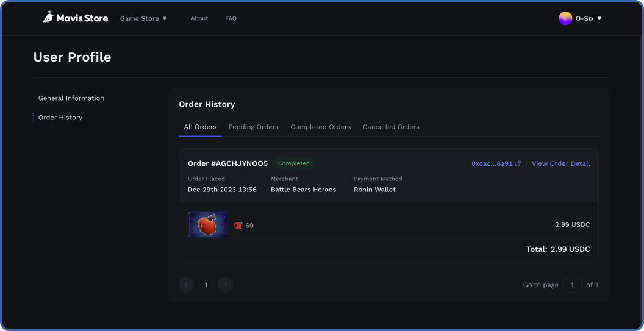
Task: Switch to the Pending Orders tab
Action: [x=254, y=127]
